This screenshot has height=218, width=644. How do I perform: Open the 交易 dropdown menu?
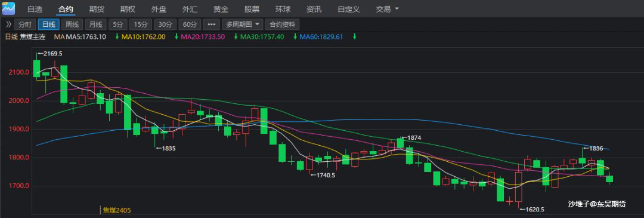pos(387,9)
